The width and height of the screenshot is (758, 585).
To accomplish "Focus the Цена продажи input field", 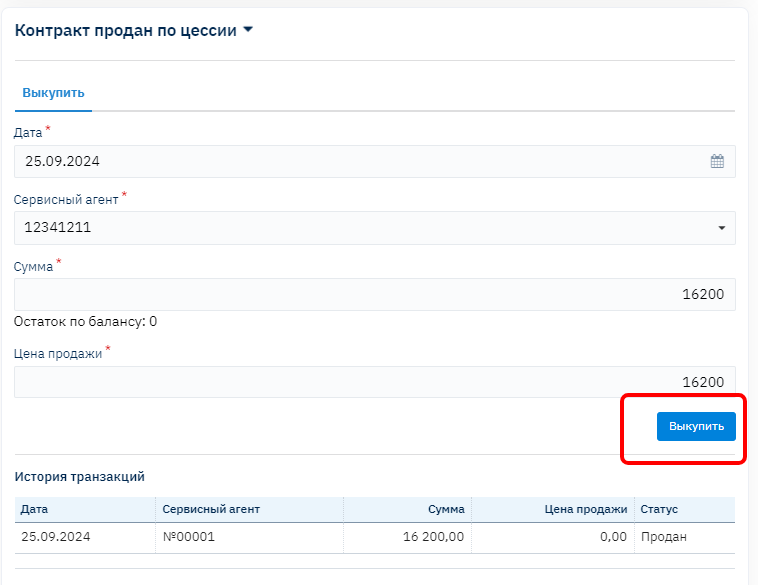I will tap(374, 382).
